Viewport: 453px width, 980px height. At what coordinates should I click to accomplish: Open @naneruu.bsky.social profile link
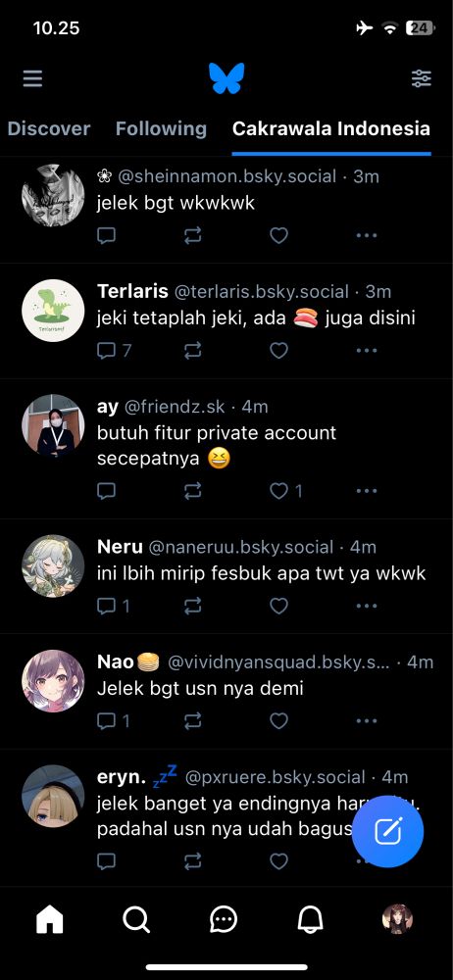241,548
